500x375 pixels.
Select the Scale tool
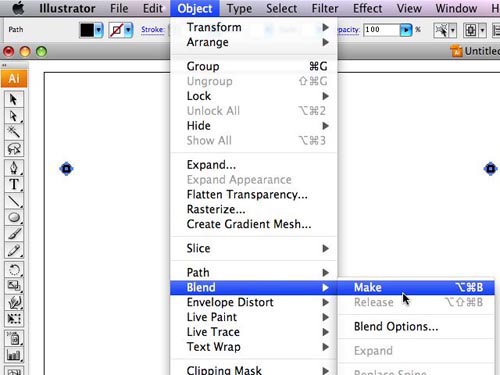(x=14, y=286)
